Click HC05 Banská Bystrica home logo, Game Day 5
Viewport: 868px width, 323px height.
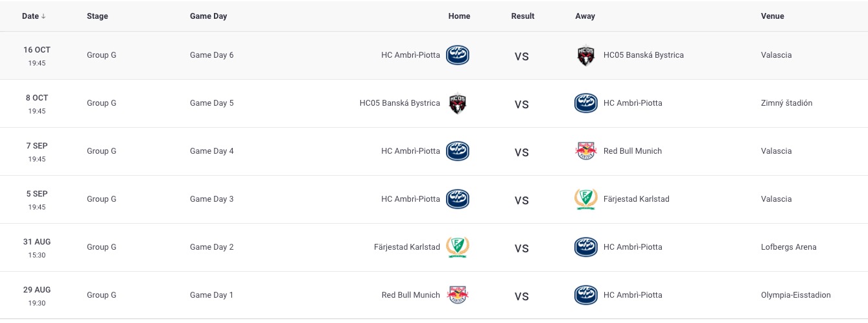coord(458,103)
